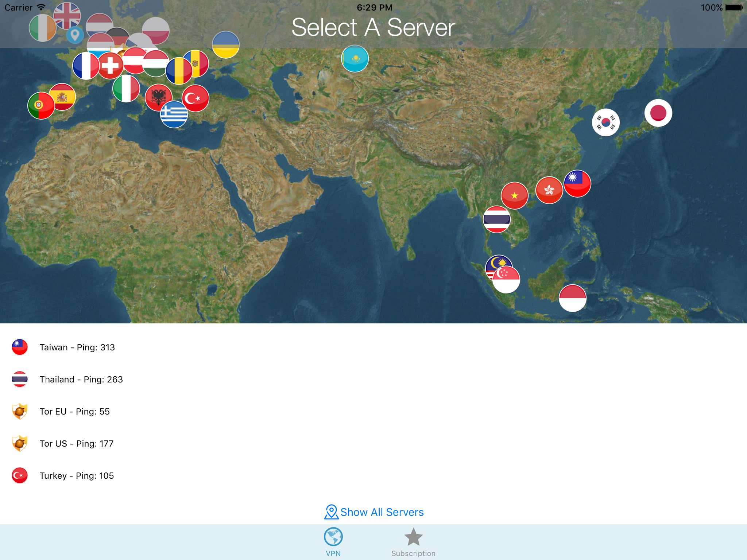Select the blue current location pin
The width and height of the screenshot is (747, 560).
click(75, 35)
